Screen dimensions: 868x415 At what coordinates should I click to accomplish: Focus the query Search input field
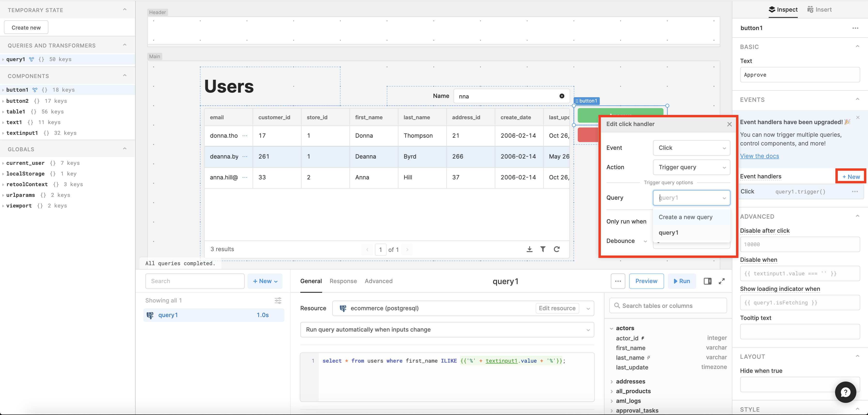pyautogui.click(x=195, y=281)
